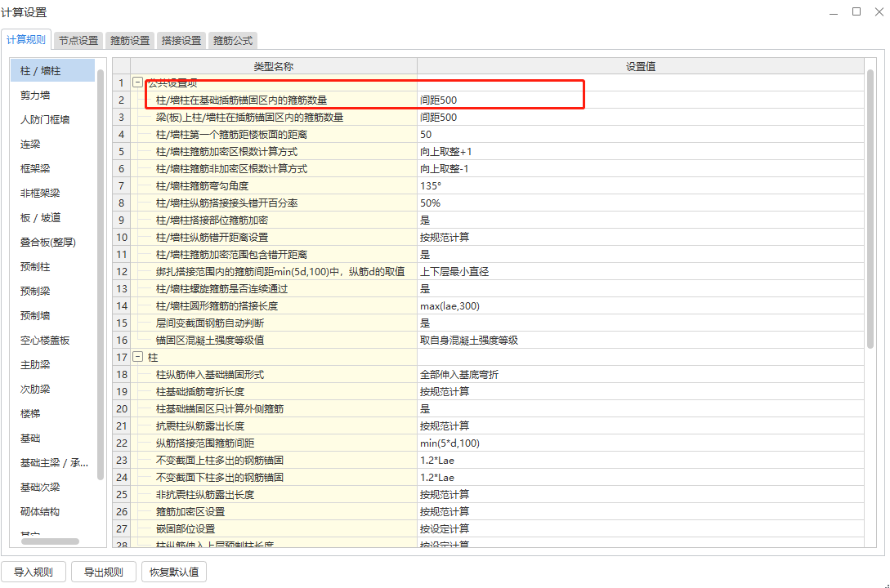Click the 1.2*Lae value in row 24

tap(641, 478)
